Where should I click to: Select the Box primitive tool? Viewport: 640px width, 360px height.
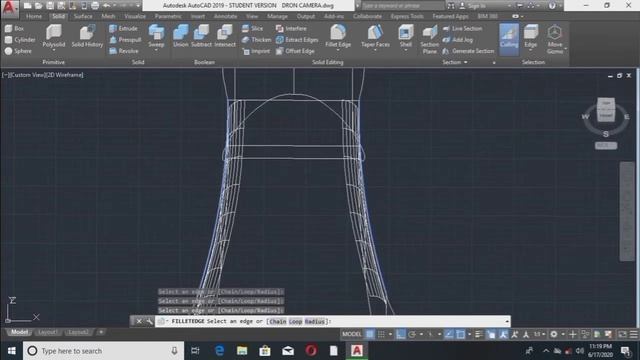pos(14,29)
